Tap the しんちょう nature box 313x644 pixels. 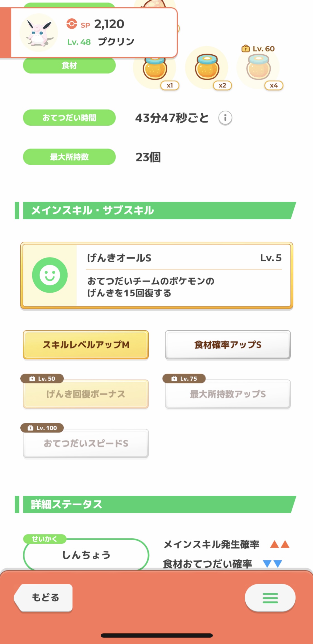(x=86, y=555)
